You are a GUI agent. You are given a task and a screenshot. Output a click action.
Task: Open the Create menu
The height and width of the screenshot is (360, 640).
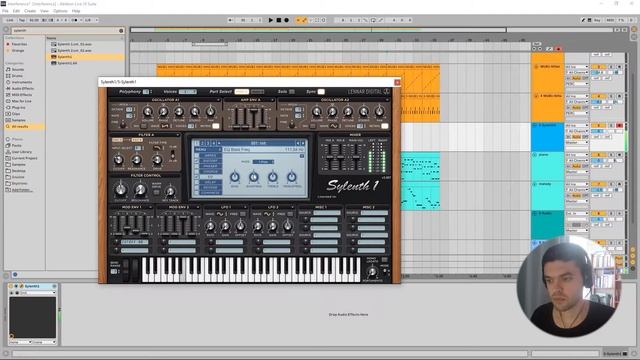(30, 11)
